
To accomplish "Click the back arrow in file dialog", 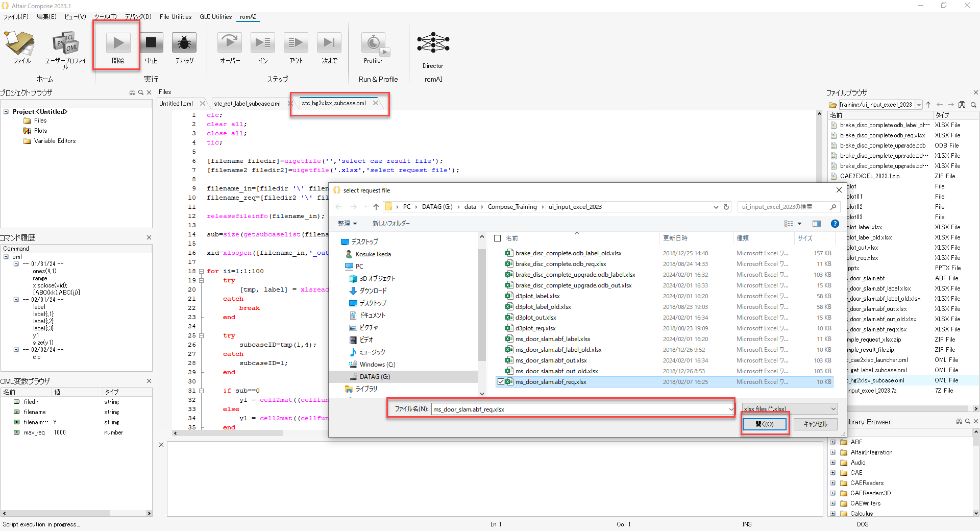I will [338, 207].
